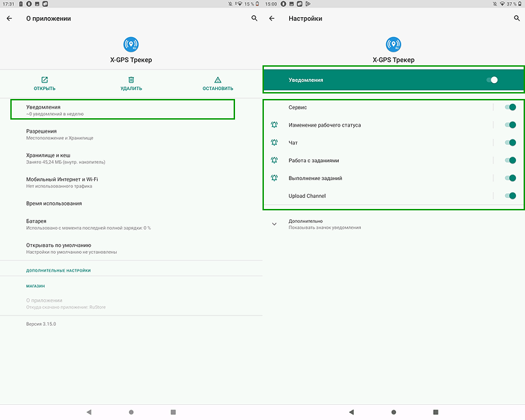This screenshot has width=525, height=420.
Task: Disable 'Upload Channel' notification switch
Action: click(510, 196)
